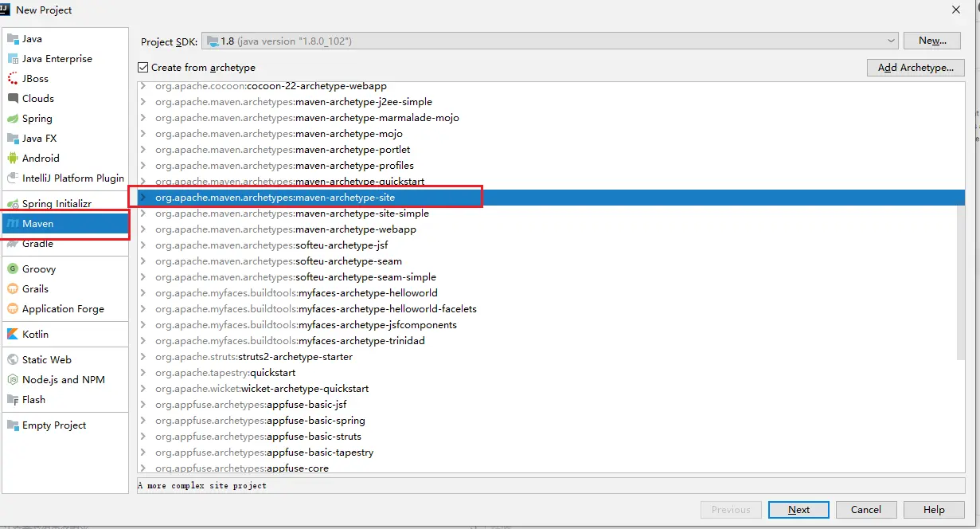The height and width of the screenshot is (529, 980).
Task: Click the Application Forge icon
Action: [x=13, y=309]
